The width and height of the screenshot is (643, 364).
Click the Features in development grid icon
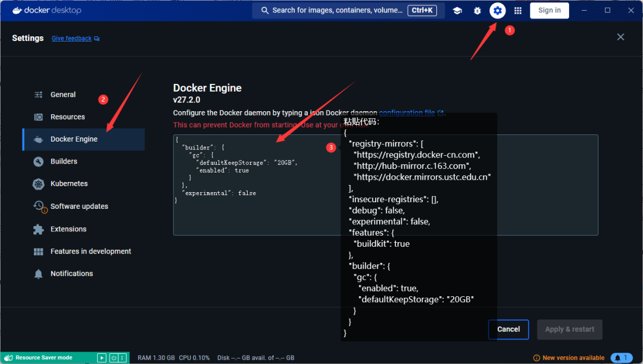point(39,252)
